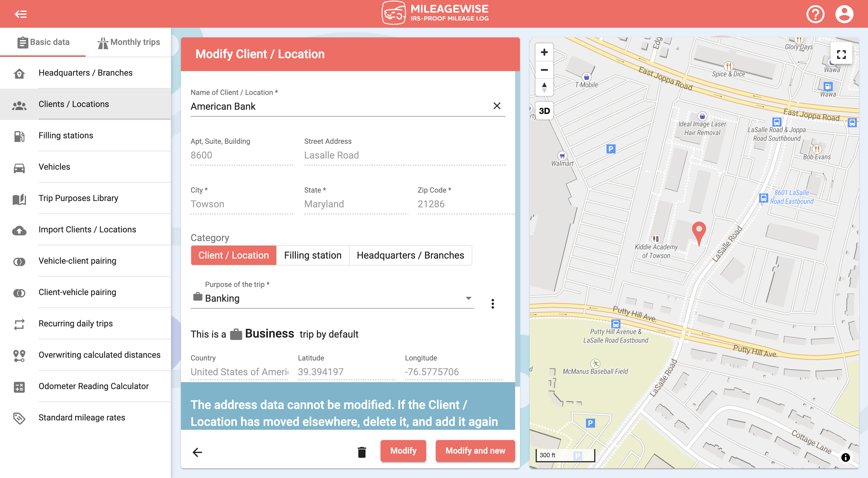Open the three-dot purpose options menu
The width and height of the screenshot is (868, 478).
coord(493,303)
